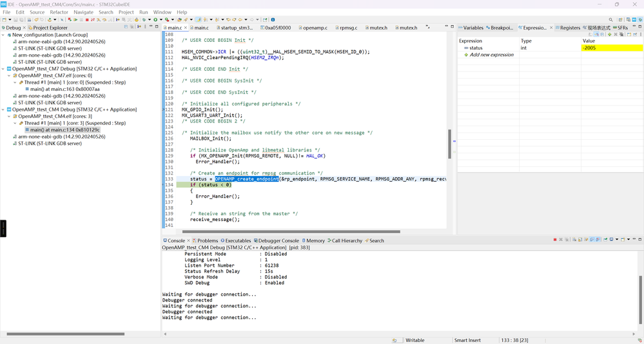Close the Expressions tab
Image resolution: width=644 pixels, height=344 pixels.
(x=551, y=28)
